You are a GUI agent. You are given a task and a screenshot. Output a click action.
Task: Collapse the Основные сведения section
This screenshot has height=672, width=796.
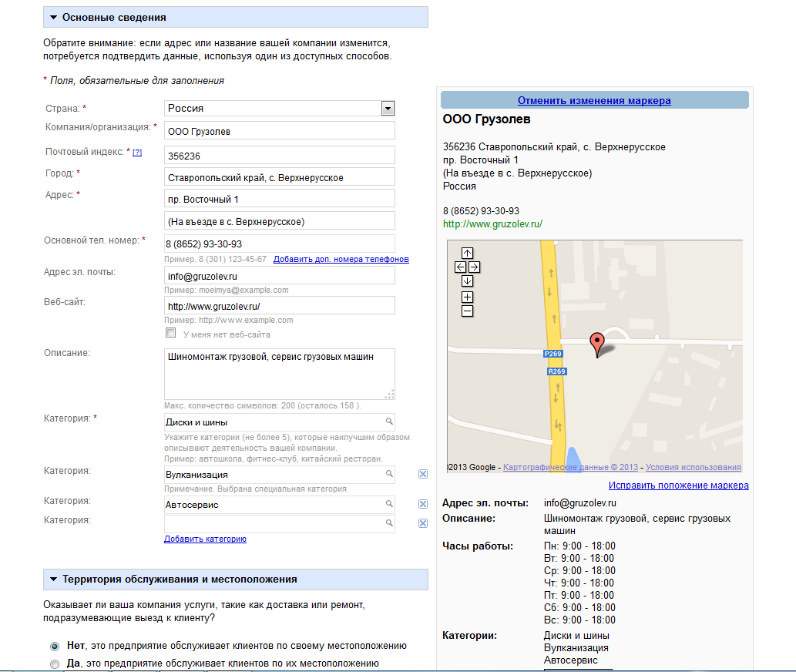tap(236, 17)
